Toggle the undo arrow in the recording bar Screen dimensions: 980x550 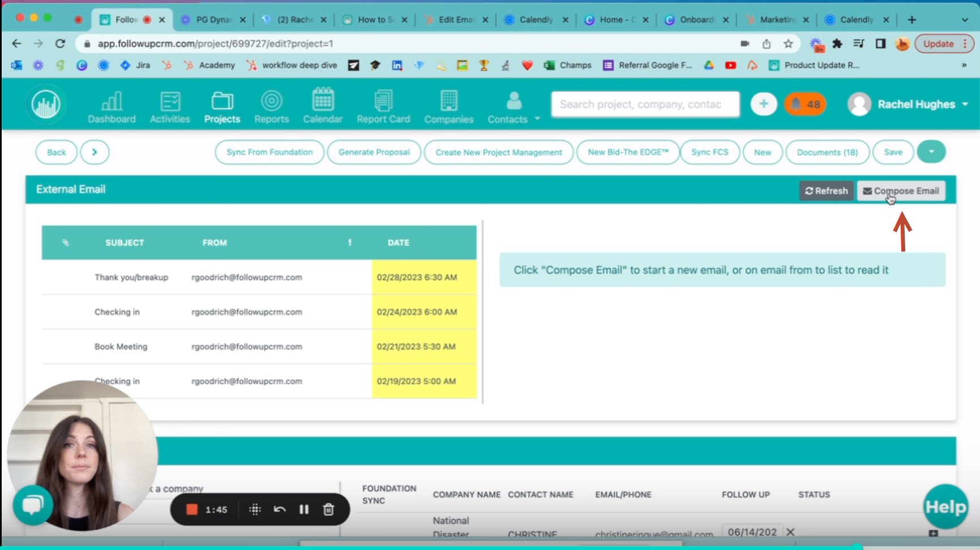point(279,509)
